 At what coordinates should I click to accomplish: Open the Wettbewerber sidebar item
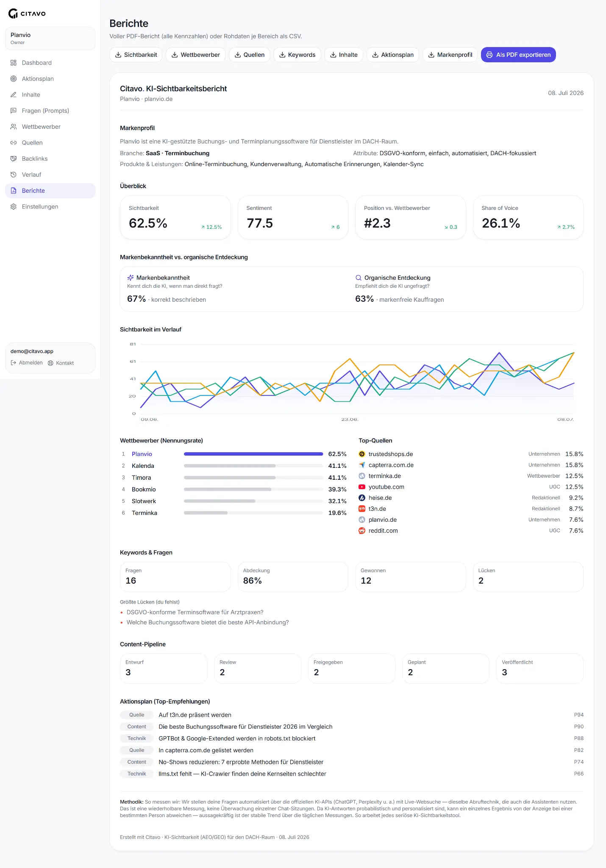[50, 127]
